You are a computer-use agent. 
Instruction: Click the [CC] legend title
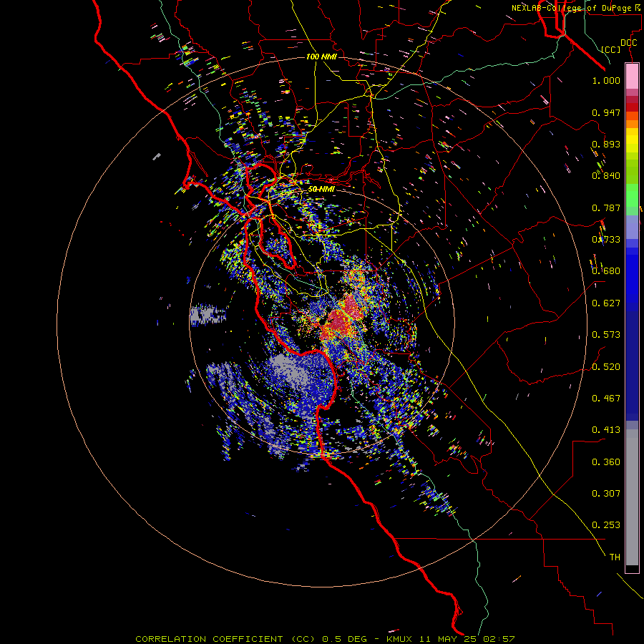pyautogui.click(x=611, y=49)
